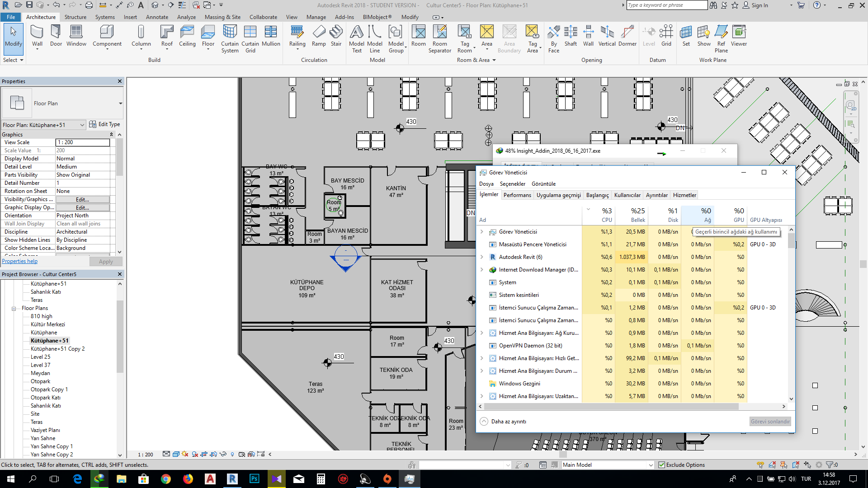
Task: Select the Dormer opening tool
Action: click(x=627, y=36)
